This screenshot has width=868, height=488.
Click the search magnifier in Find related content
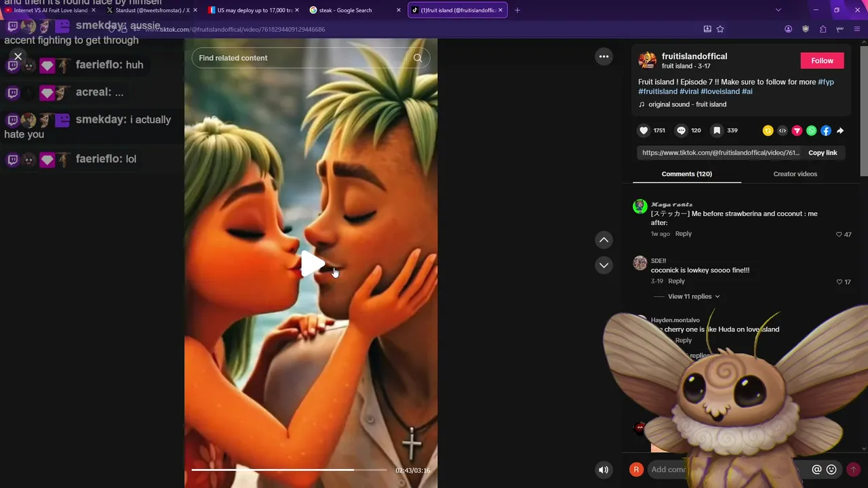(x=418, y=58)
